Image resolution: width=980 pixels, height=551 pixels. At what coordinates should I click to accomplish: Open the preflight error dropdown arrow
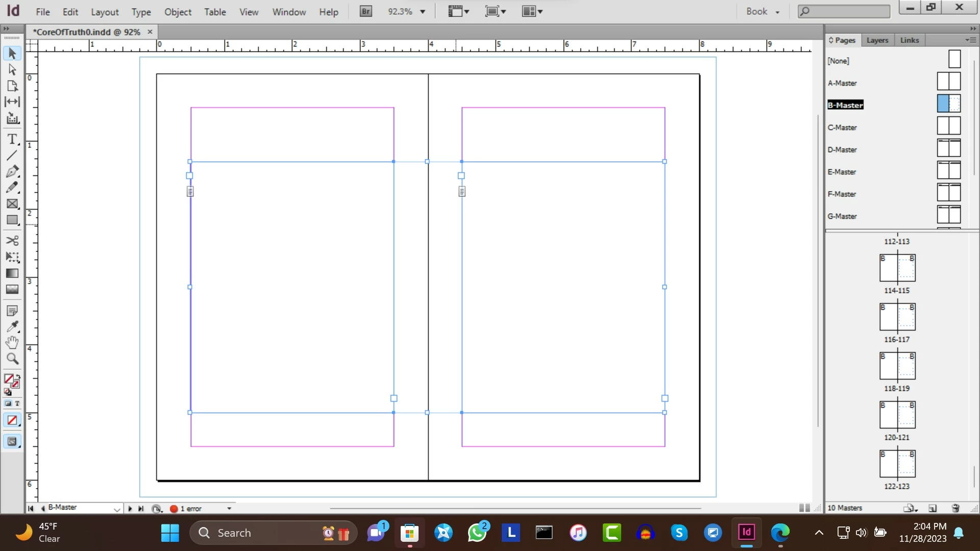tap(229, 509)
